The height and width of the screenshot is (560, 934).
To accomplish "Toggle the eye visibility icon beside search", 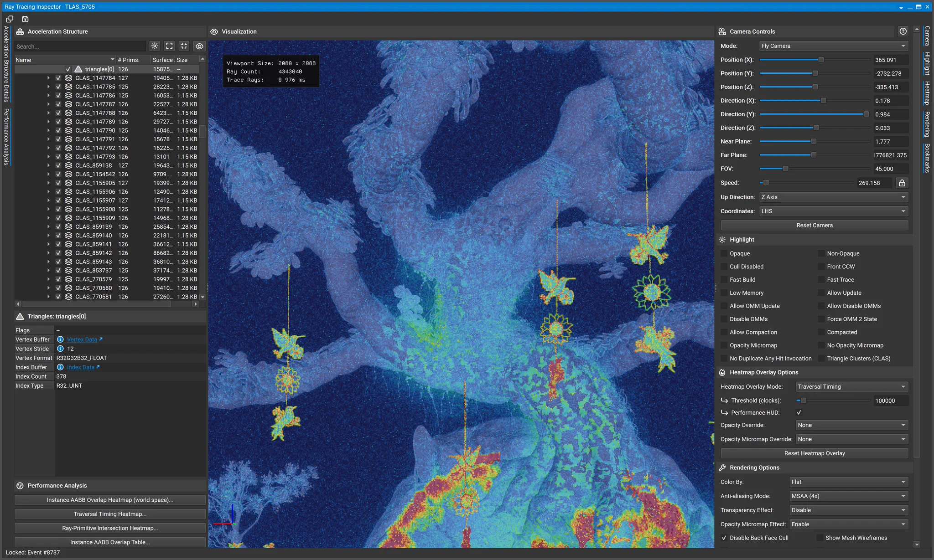I will coord(199,46).
